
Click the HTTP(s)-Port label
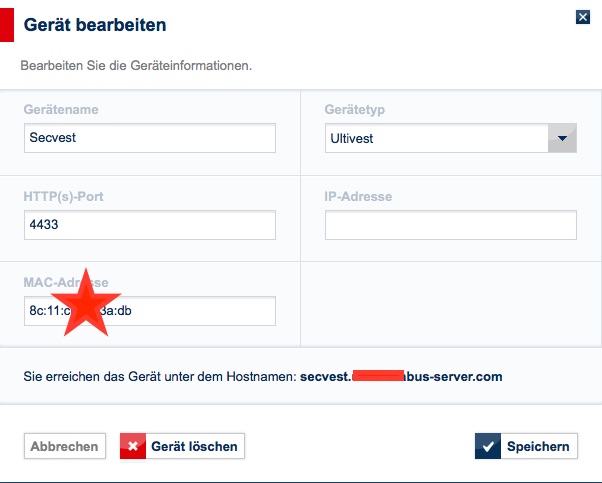(64, 196)
